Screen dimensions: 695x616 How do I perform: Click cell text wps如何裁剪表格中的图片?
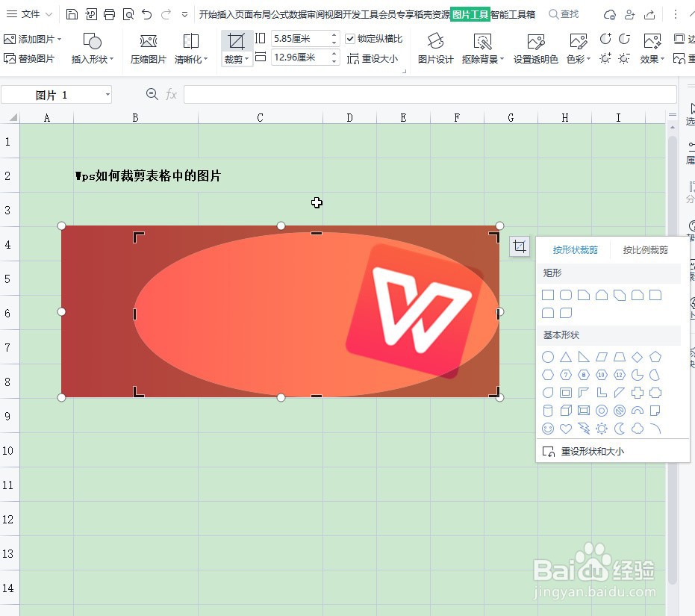[148, 176]
